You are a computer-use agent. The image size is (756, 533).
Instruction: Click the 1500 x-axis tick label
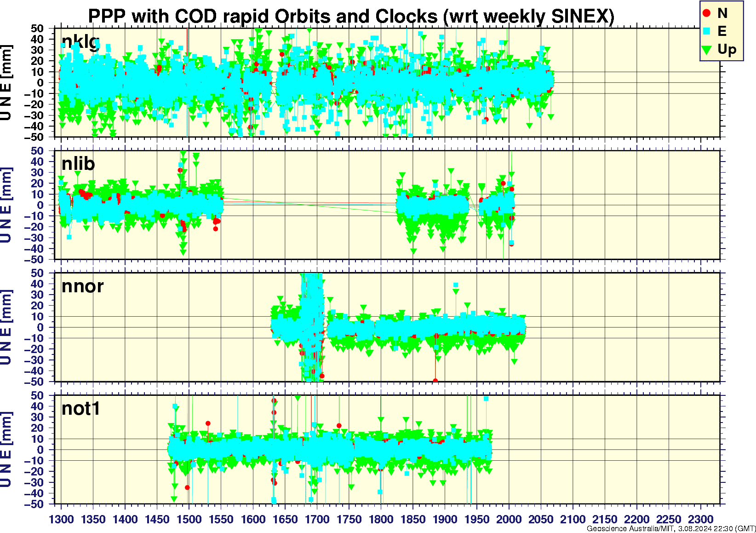[189, 519]
